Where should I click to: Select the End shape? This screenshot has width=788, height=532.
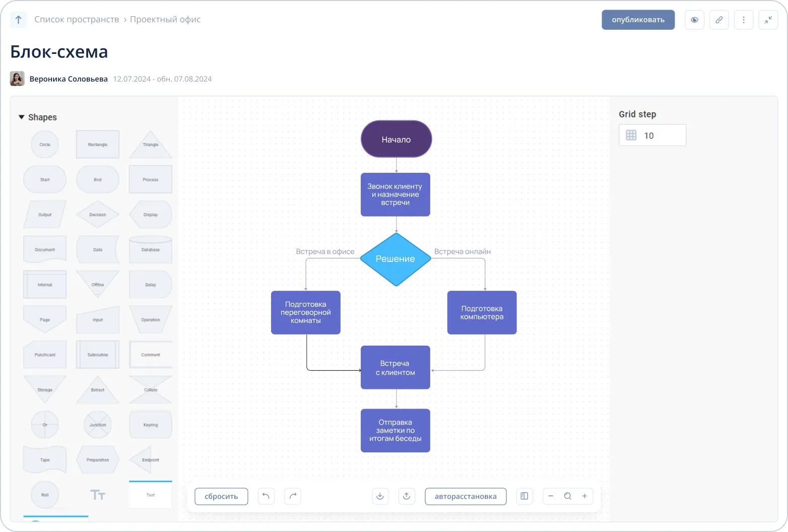98,179
